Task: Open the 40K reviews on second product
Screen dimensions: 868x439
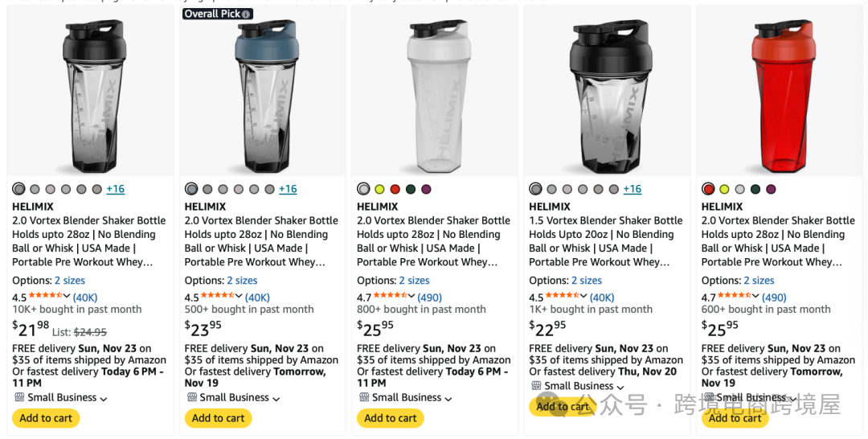Action: [x=257, y=297]
